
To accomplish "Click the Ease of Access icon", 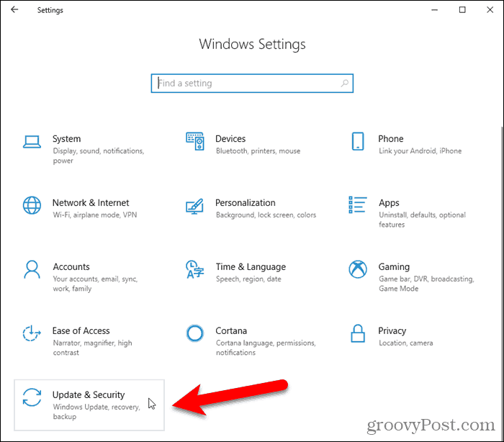I will point(32,333).
